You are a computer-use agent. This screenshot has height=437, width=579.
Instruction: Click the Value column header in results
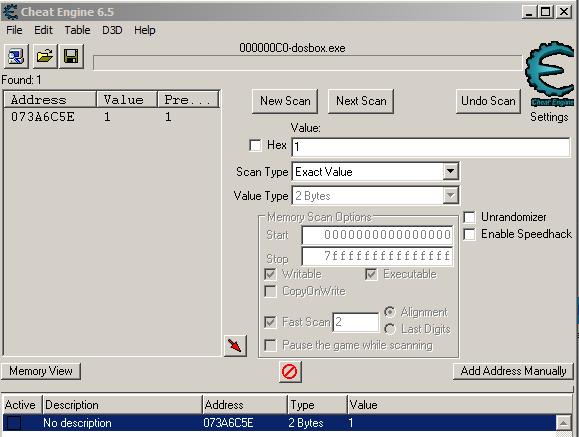(127, 99)
